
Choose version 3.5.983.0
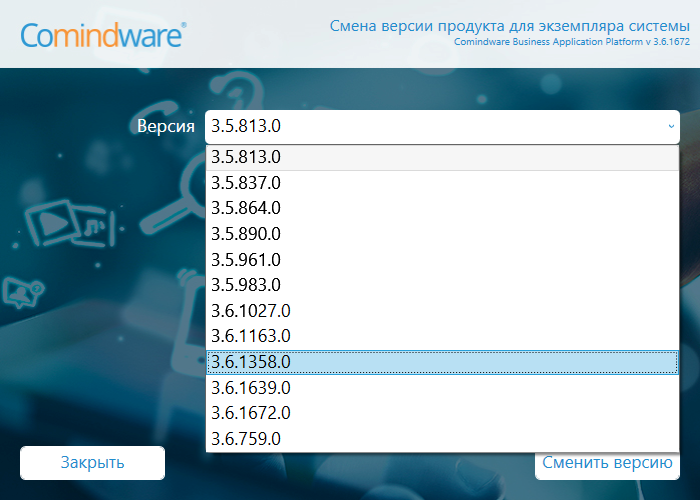click(x=442, y=285)
